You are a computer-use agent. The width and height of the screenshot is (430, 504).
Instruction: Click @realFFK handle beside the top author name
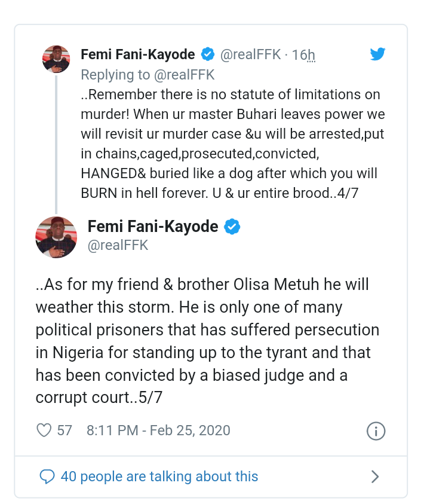point(250,55)
